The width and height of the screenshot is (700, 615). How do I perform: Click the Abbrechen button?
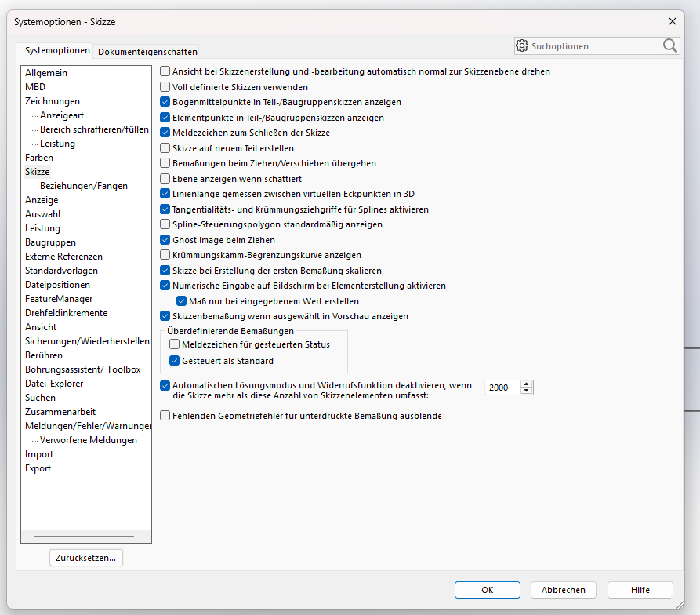[564, 590]
